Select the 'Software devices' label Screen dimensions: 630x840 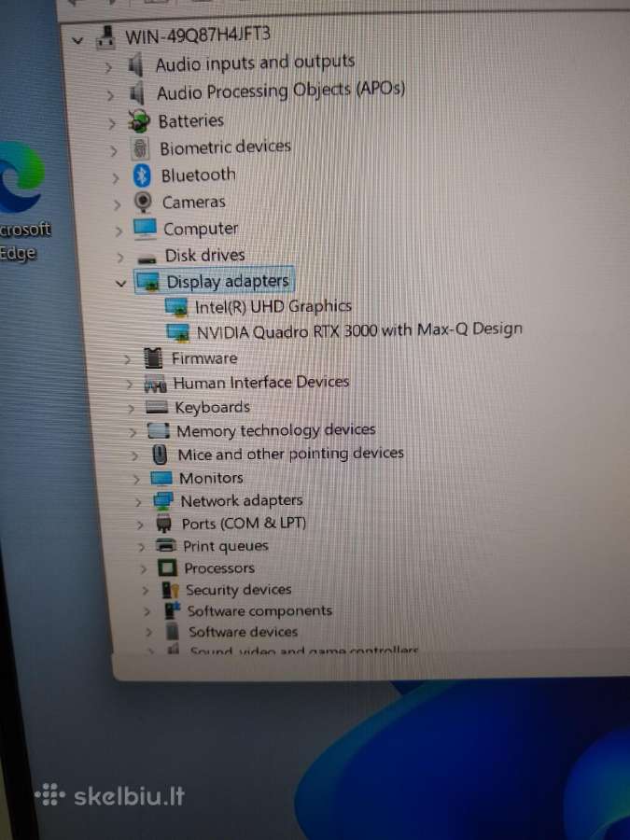click(244, 632)
